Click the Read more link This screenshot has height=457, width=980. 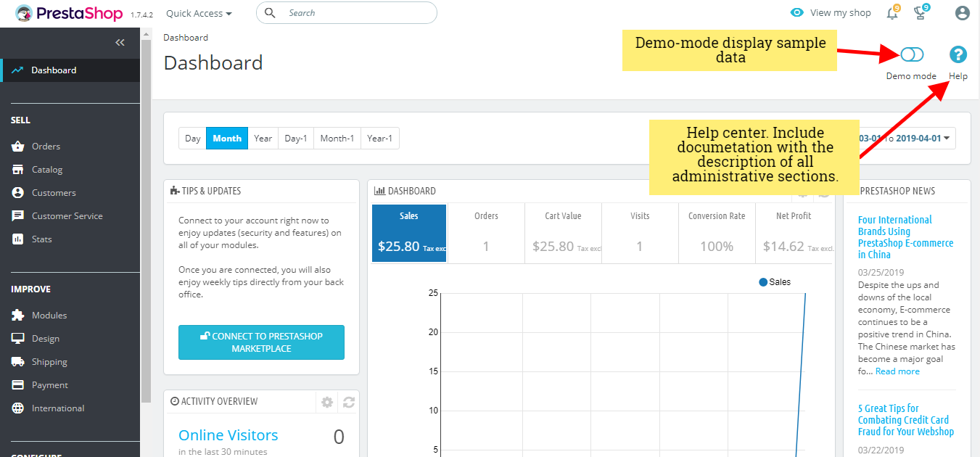click(897, 371)
